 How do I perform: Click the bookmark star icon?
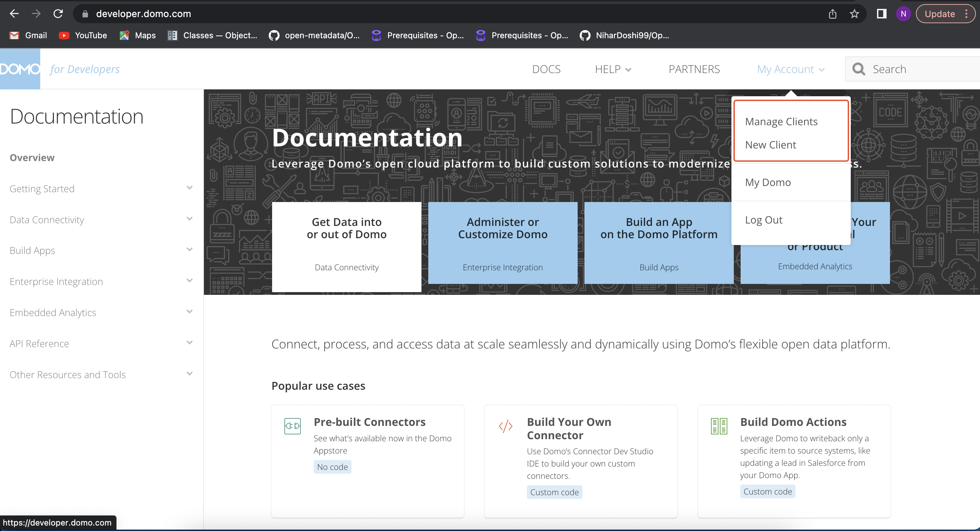[855, 14]
